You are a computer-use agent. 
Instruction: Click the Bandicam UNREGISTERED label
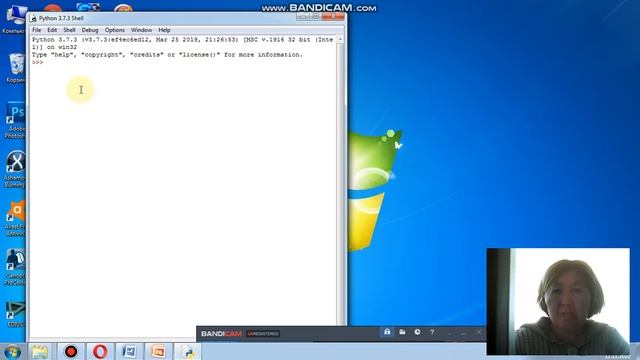pos(263,334)
